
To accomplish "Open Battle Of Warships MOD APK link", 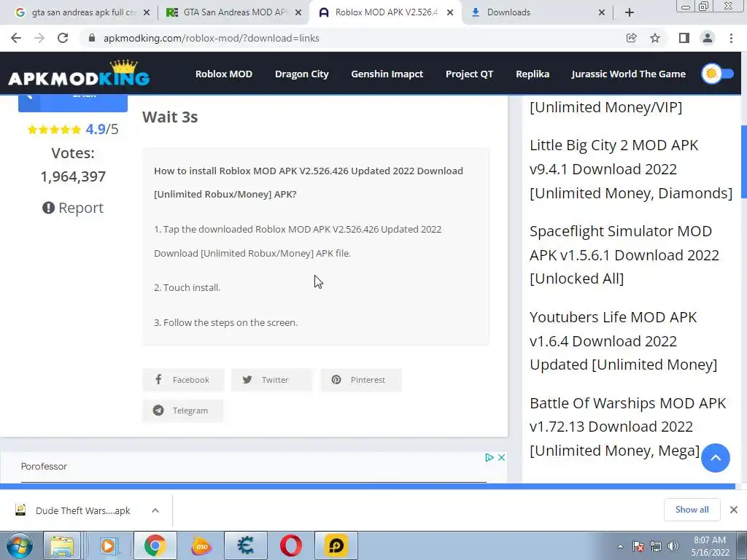I will pos(628,427).
